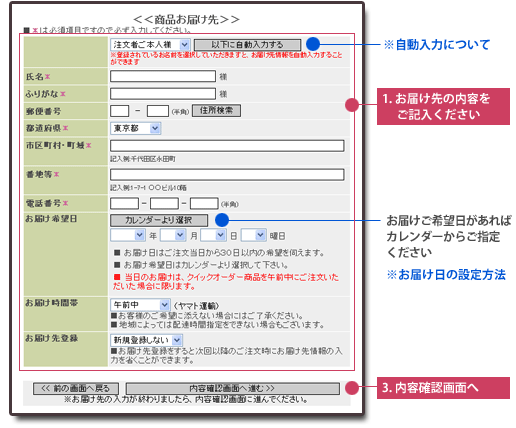Image resolution: width=516 pixels, height=428 pixels.
Task: Click the first 電話番号 phone field
Action: 125,203
